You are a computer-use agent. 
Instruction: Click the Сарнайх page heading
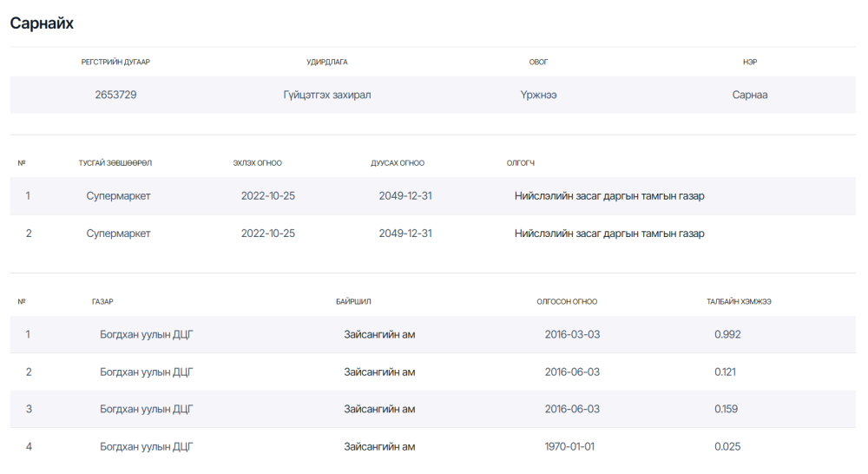coord(42,23)
